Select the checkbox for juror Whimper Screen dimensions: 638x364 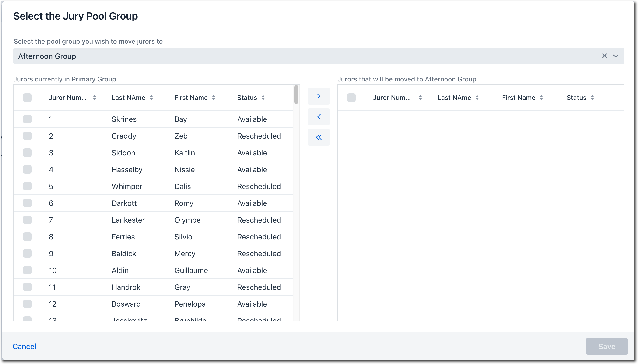[27, 186]
